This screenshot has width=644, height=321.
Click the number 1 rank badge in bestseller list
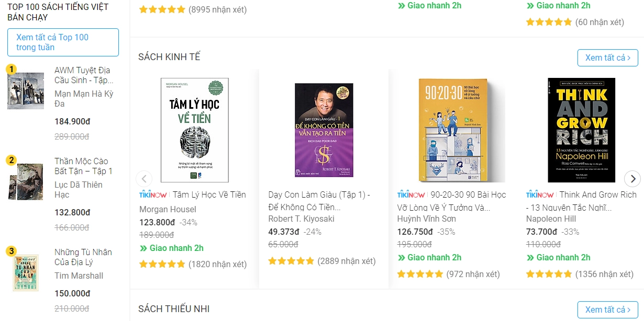click(12, 69)
